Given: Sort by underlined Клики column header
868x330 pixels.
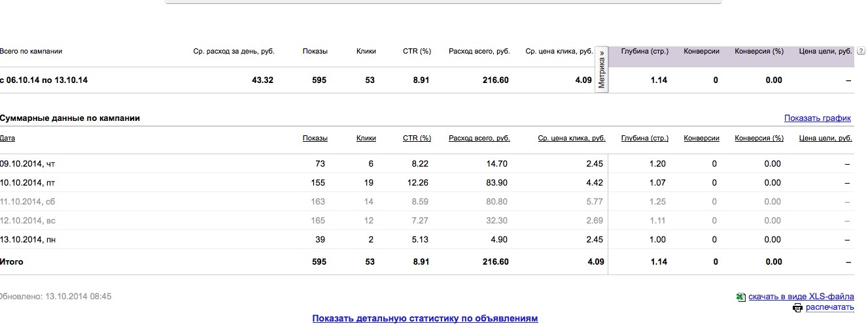Looking at the screenshot, I should [x=366, y=139].
